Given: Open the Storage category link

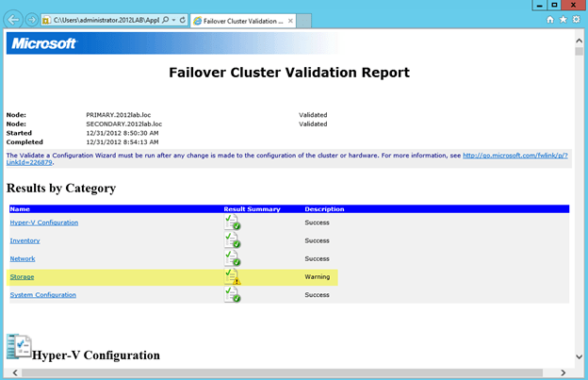Looking at the screenshot, I should point(21,276).
